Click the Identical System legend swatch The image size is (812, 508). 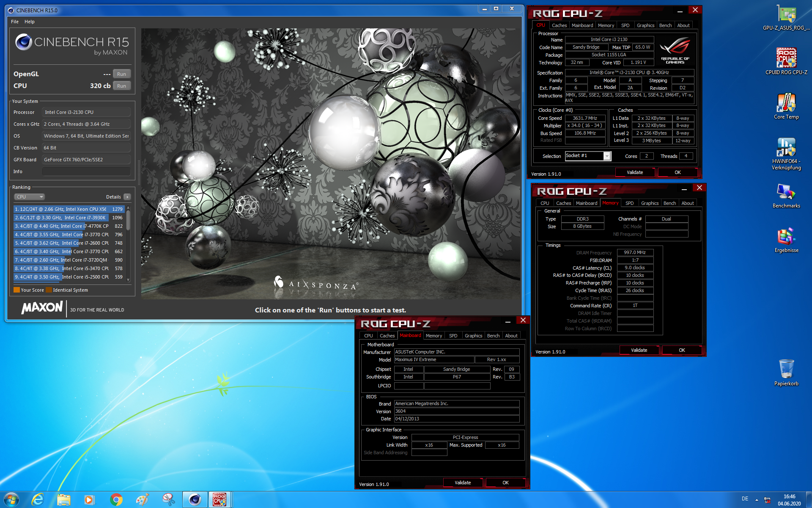click(x=49, y=290)
